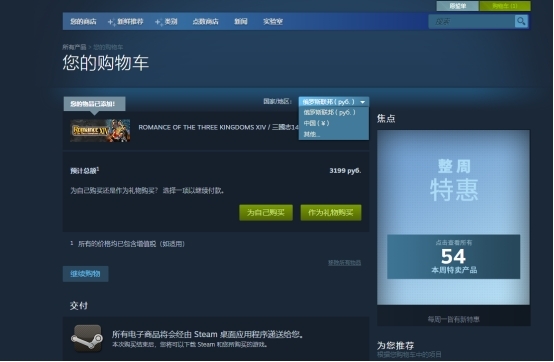Open the 实验室 menu item

tap(273, 22)
